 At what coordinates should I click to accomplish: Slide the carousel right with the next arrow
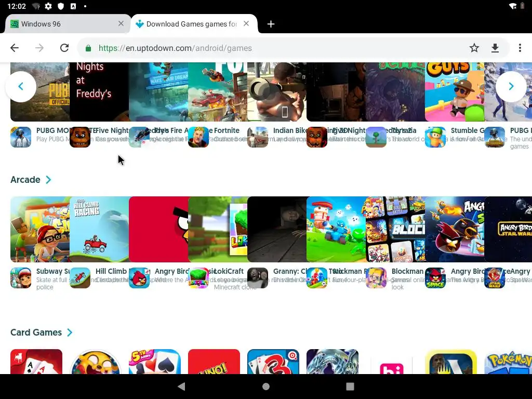(x=511, y=87)
